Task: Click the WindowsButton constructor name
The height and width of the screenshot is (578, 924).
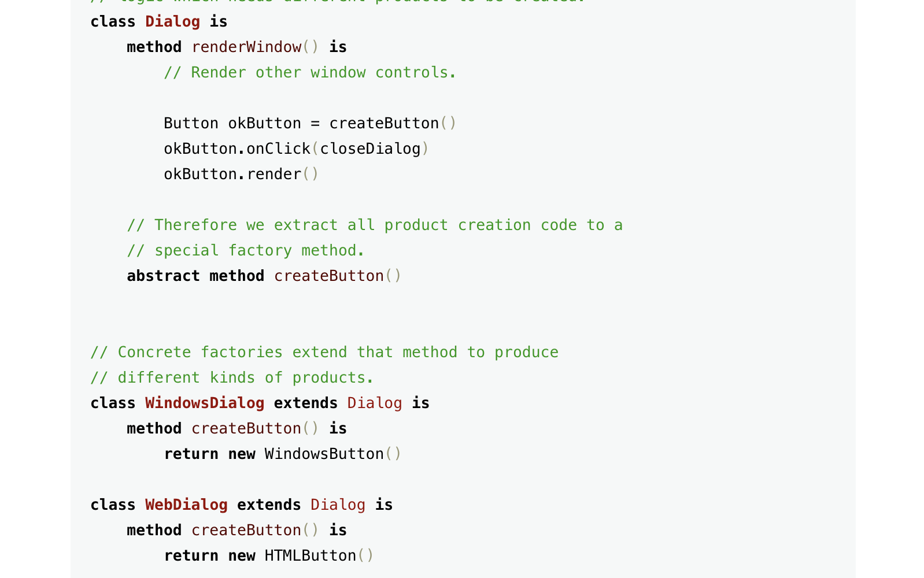Action: (324, 454)
